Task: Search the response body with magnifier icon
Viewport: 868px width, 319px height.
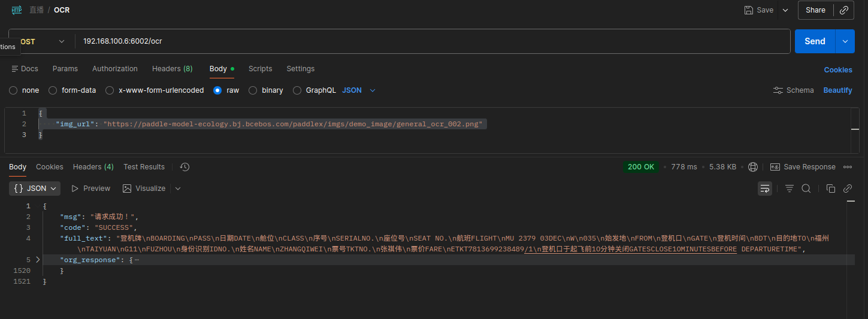Action: click(x=806, y=189)
